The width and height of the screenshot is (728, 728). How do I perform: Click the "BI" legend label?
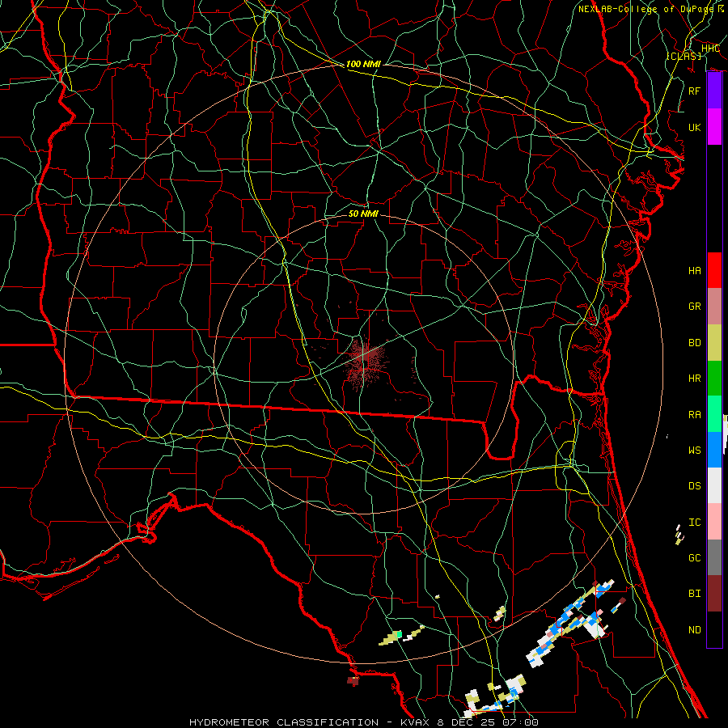(x=694, y=594)
